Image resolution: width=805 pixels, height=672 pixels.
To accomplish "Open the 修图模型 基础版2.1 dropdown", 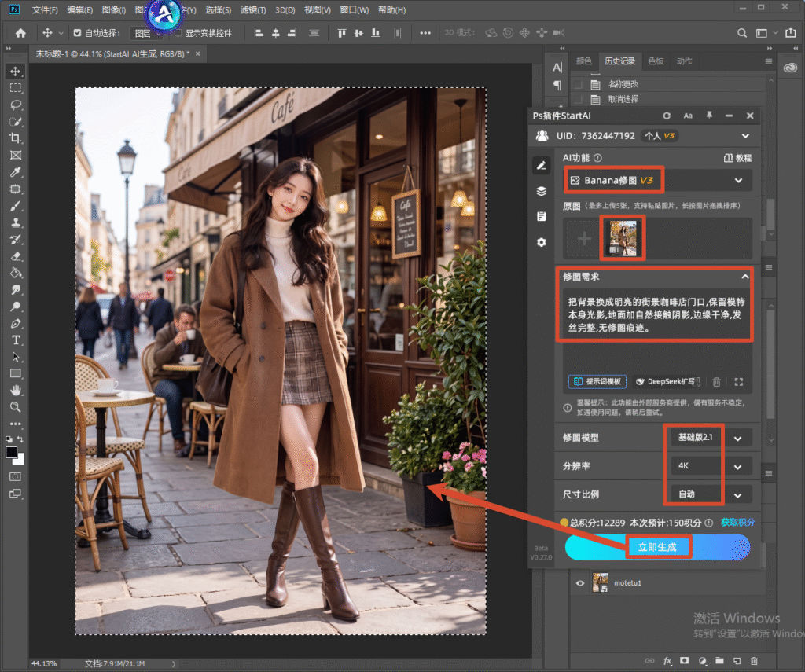I will (711, 438).
